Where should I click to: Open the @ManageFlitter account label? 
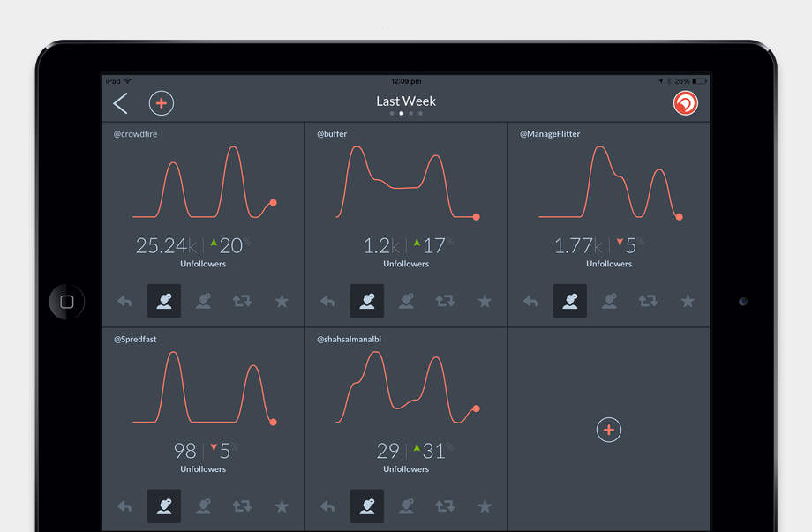tap(550, 133)
